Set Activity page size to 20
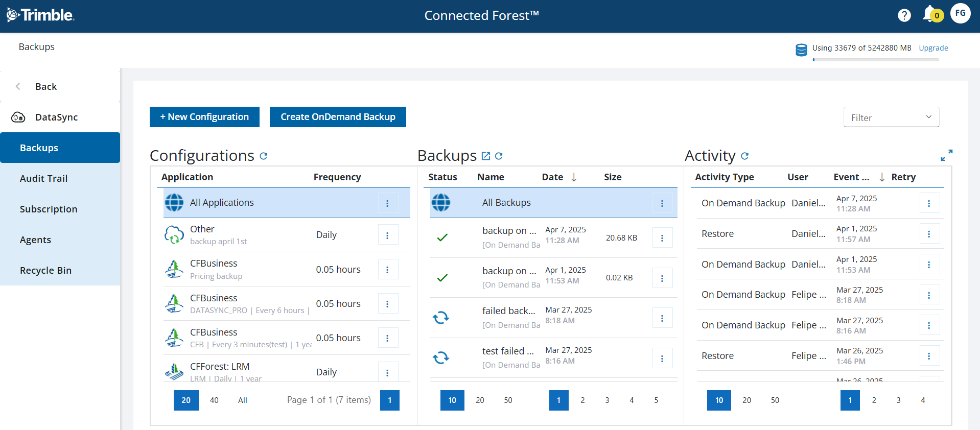This screenshot has height=430, width=980. point(746,400)
